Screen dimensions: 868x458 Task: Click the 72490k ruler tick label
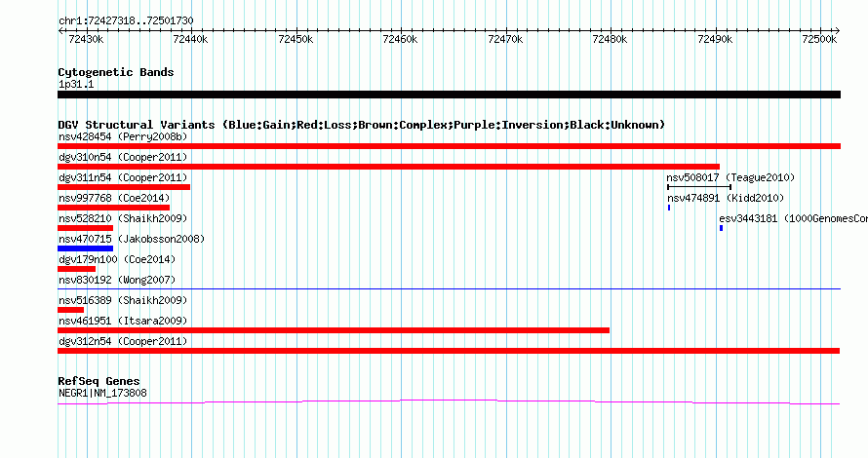click(715, 39)
